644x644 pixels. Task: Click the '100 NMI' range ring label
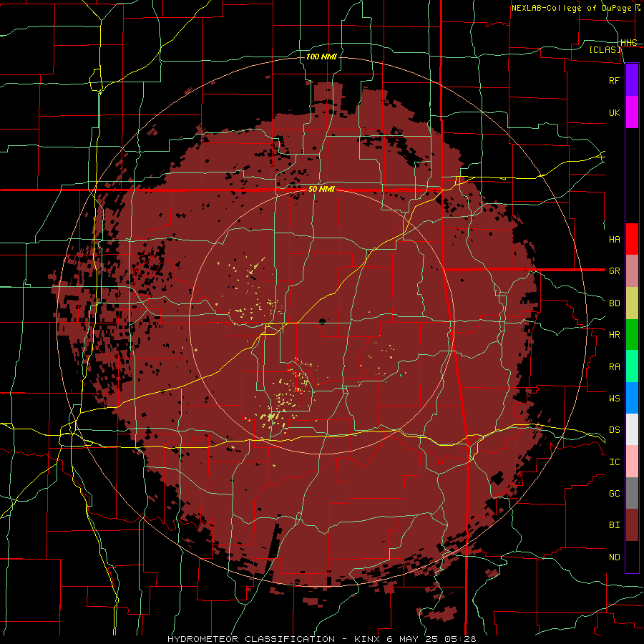click(x=321, y=57)
